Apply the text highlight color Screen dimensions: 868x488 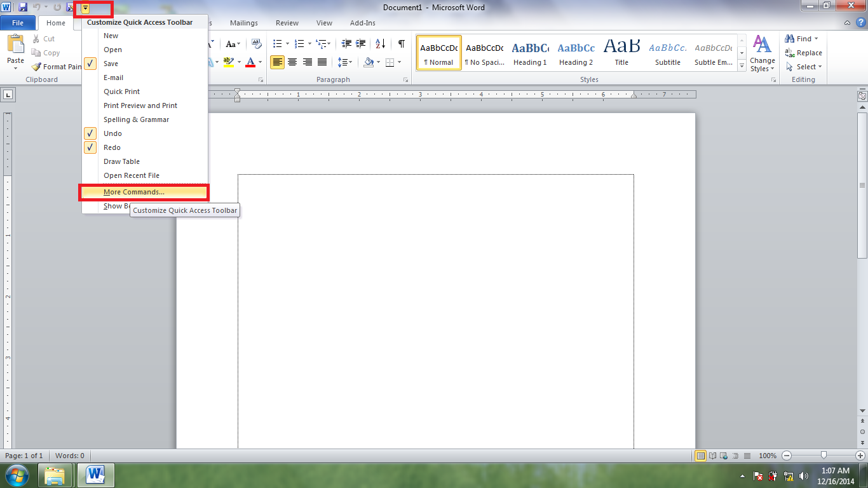coord(229,62)
